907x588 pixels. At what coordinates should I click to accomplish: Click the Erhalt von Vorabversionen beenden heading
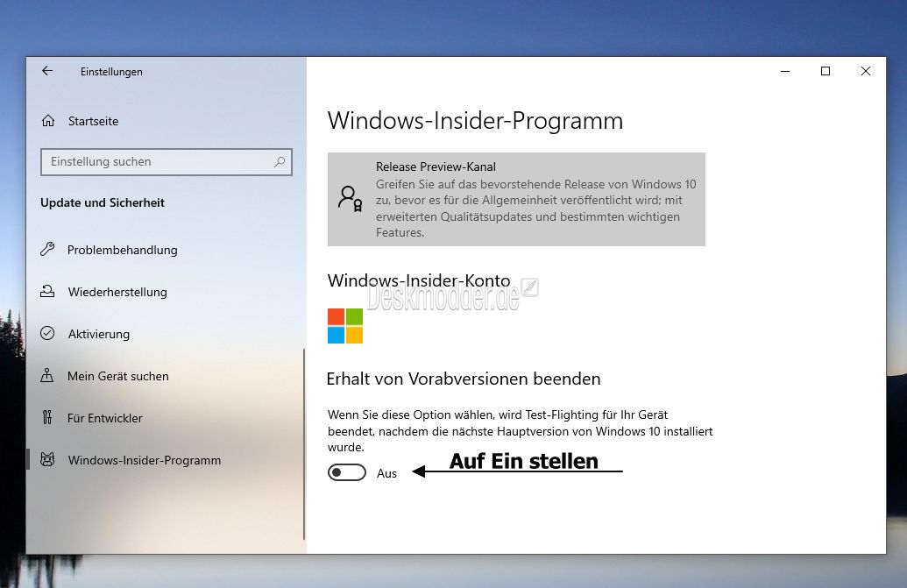click(x=464, y=379)
